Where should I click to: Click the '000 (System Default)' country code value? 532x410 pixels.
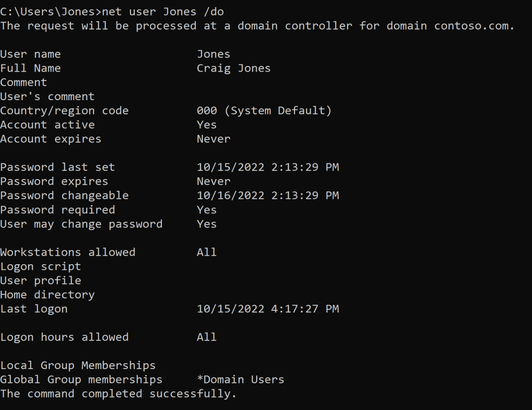264,111
